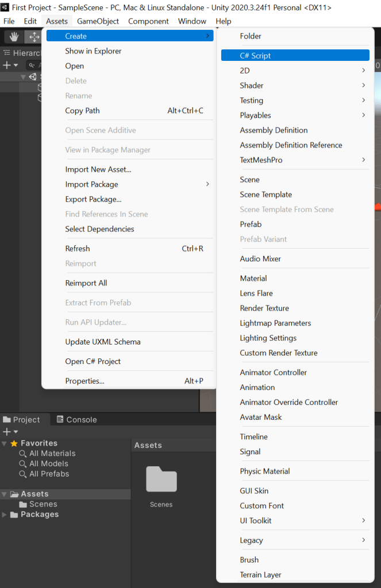Open asset Properties entry

point(130,381)
